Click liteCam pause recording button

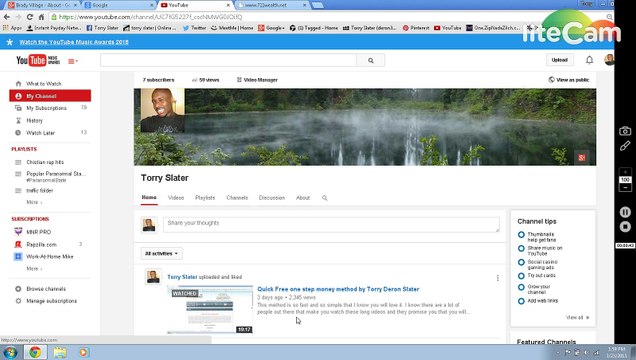(625, 212)
